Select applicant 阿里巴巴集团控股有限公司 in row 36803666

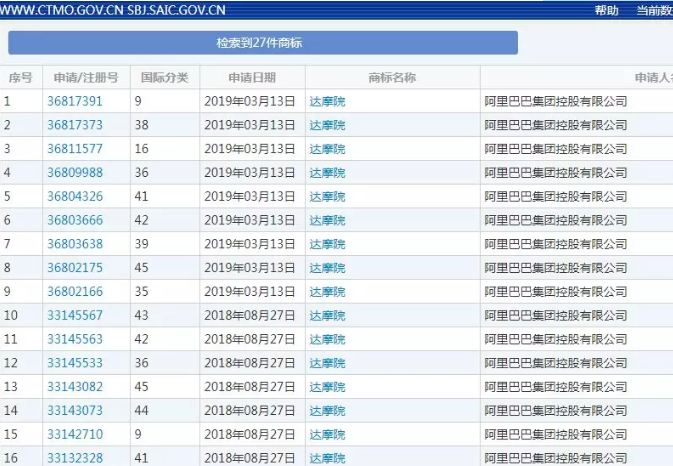tap(556, 220)
